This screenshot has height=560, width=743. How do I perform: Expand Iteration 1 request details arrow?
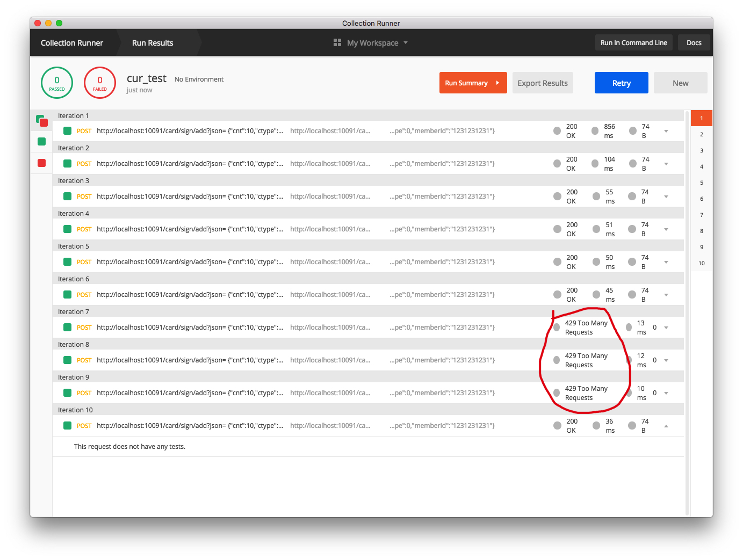[x=666, y=131]
